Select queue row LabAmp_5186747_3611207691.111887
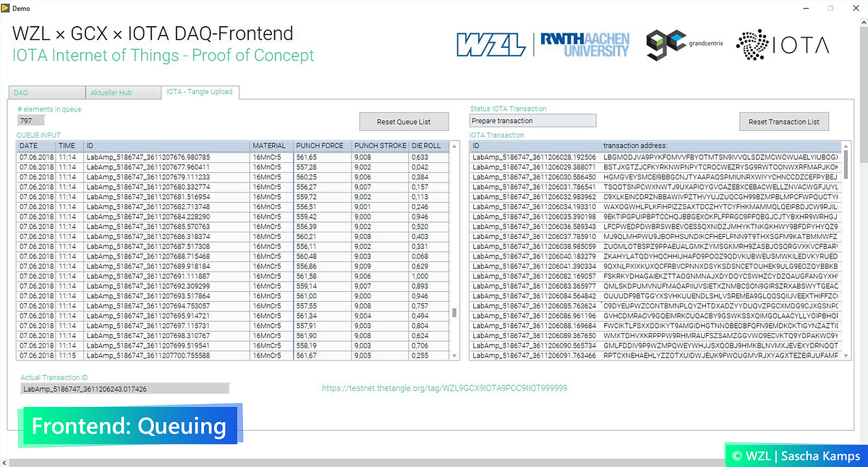Viewport: 868px width, 467px height. pyautogui.click(x=234, y=276)
